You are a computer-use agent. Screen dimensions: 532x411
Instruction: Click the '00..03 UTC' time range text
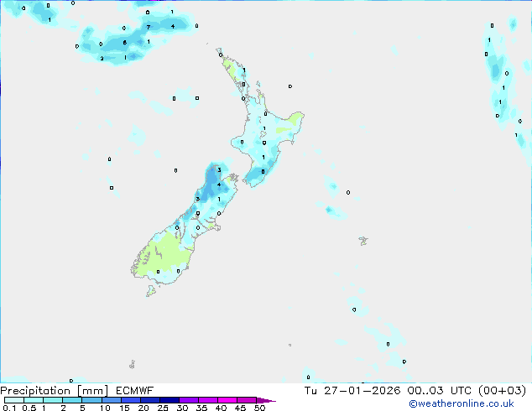pyautogui.click(x=440, y=391)
